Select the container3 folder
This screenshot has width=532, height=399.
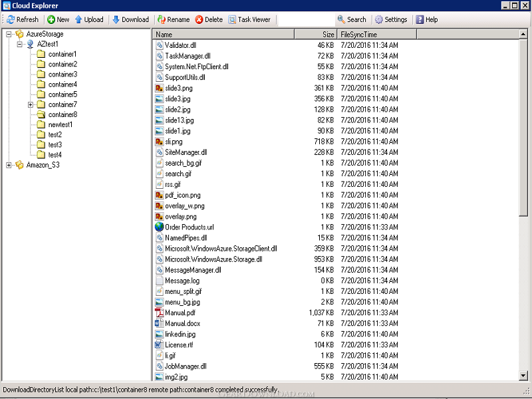(63, 74)
